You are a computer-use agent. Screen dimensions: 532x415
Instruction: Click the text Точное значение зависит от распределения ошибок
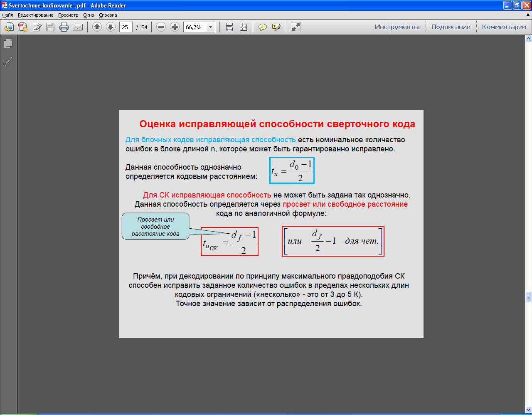[x=269, y=304]
